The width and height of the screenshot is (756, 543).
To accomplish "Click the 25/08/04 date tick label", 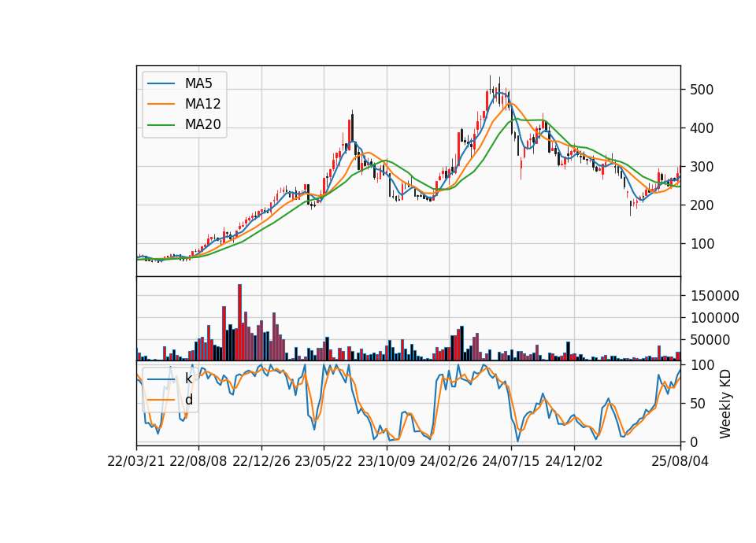I will pos(680,462).
